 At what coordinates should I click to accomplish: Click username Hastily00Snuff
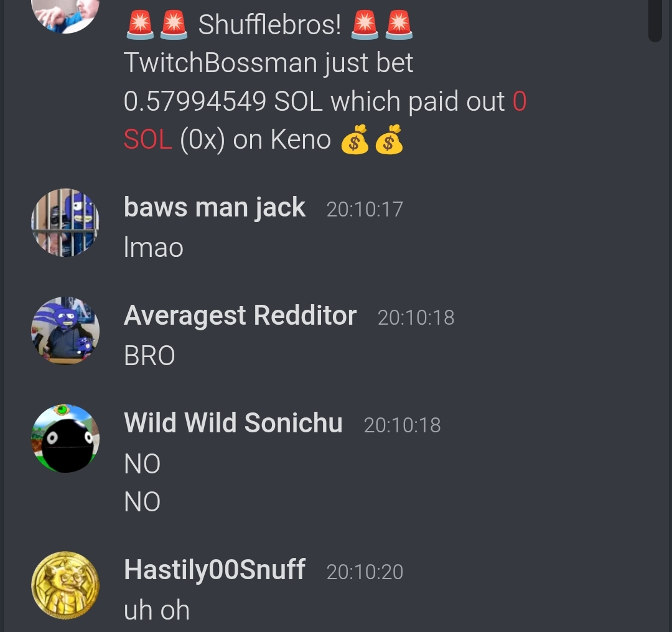click(x=214, y=570)
